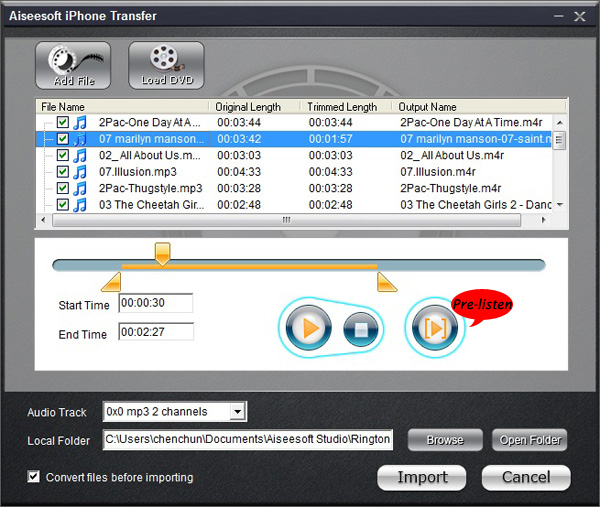Pre-listen to the trimmed segment
The height and width of the screenshot is (507, 600).
[435, 328]
